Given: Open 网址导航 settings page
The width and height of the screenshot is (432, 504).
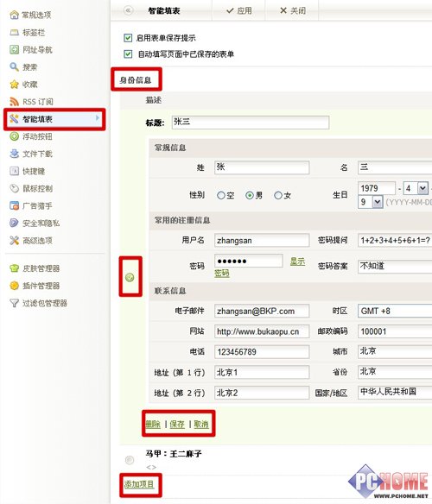Looking at the screenshot, I should (x=37, y=49).
